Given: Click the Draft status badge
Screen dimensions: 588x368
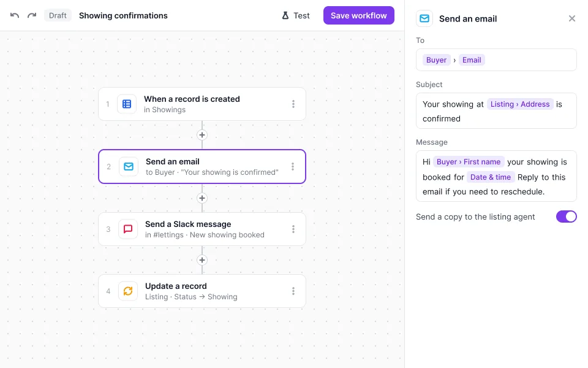Looking at the screenshot, I should (58, 15).
